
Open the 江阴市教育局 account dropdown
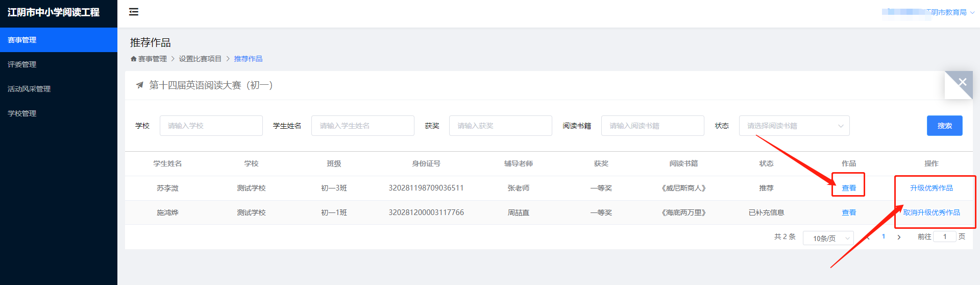pyautogui.click(x=928, y=12)
